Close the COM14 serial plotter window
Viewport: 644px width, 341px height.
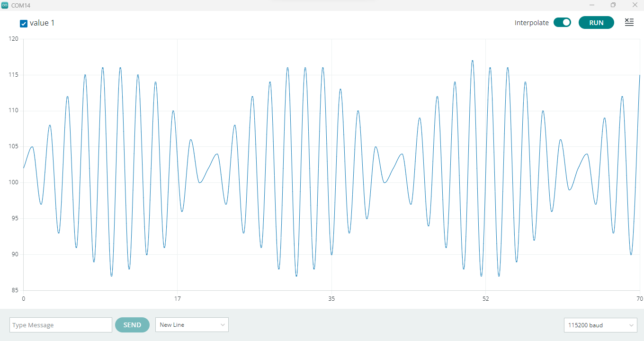coord(635,5)
